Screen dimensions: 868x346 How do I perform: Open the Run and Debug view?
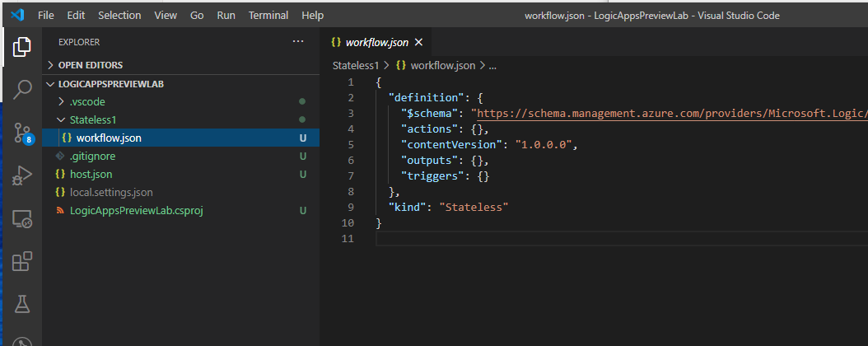[22, 175]
